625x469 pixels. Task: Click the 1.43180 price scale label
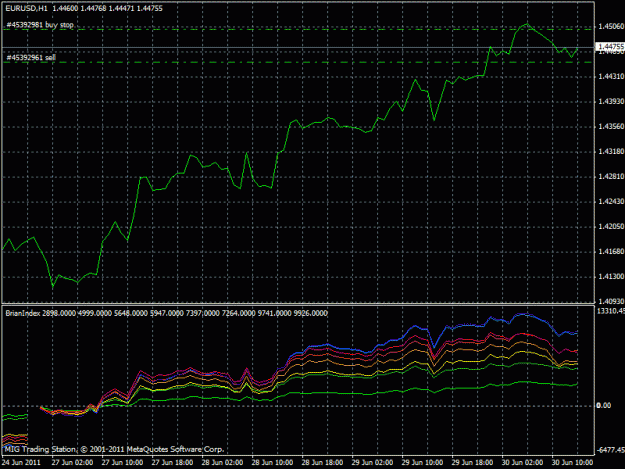611,151
